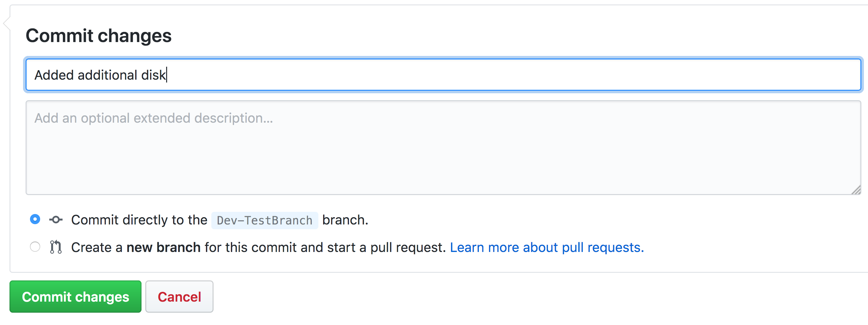Click the pull request icon
The width and height of the screenshot is (868, 325).
(56, 247)
